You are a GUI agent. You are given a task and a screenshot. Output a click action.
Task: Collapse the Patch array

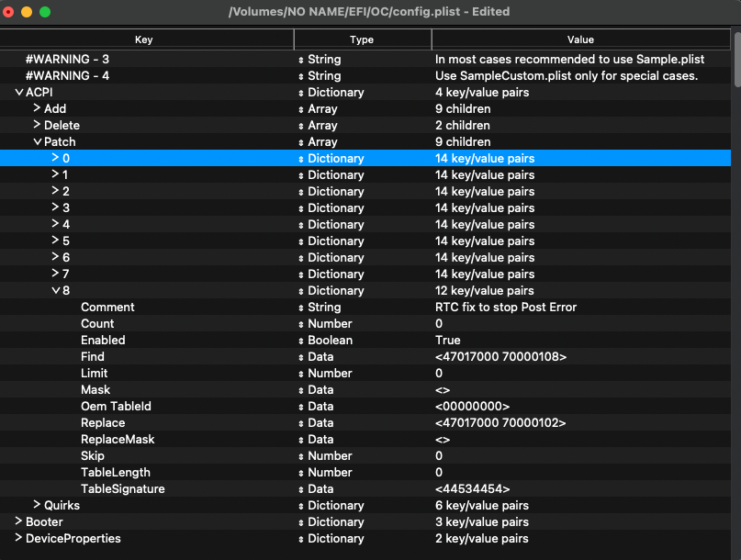click(38, 142)
